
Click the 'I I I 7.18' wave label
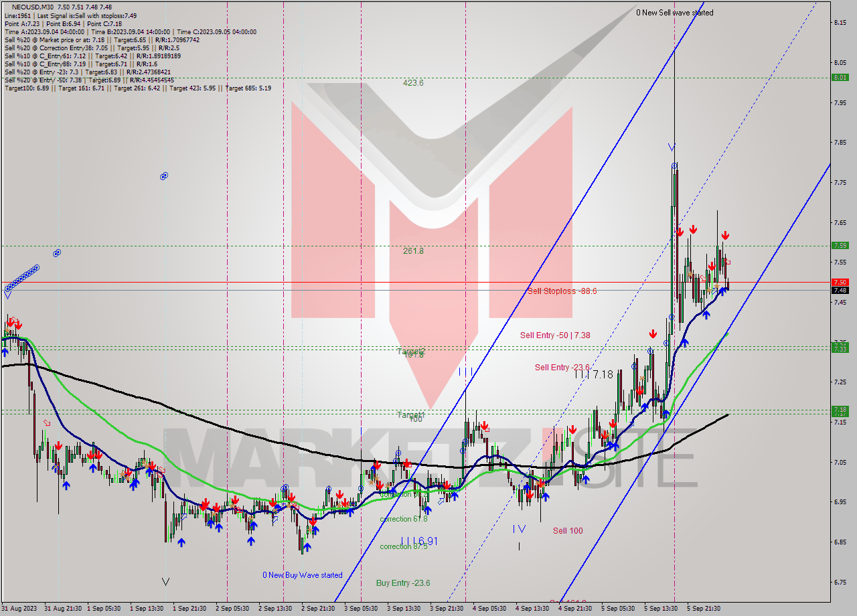tap(593, 375)
